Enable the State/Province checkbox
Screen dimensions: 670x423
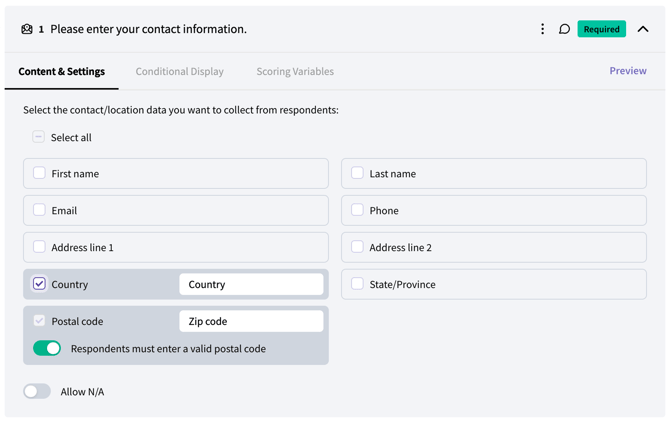tap(357, 284)
